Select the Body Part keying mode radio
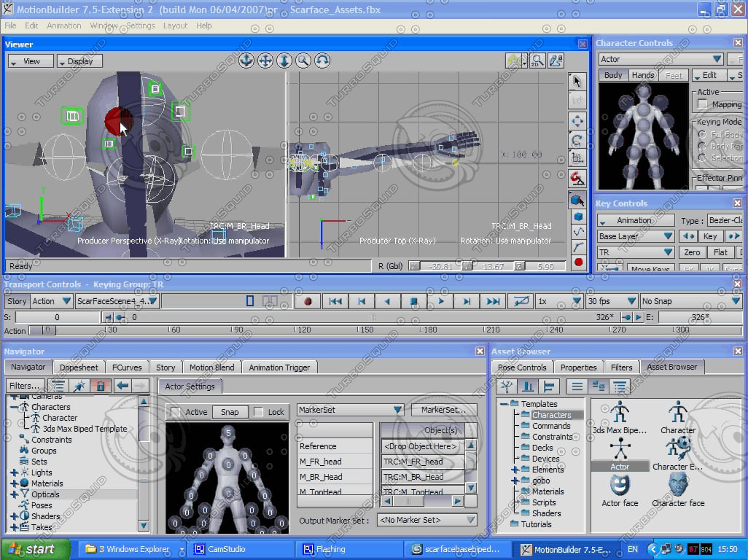The image size is (748, 560). tap(702, 146)
